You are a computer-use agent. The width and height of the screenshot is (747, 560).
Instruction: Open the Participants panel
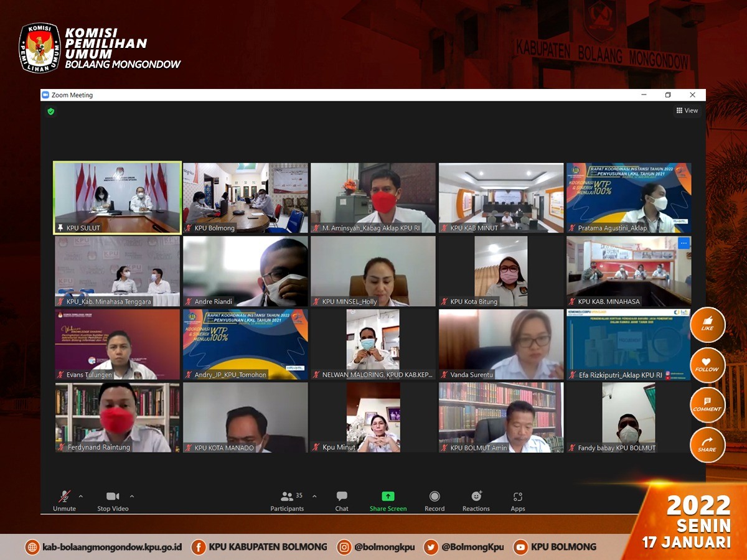coord(288,497)
